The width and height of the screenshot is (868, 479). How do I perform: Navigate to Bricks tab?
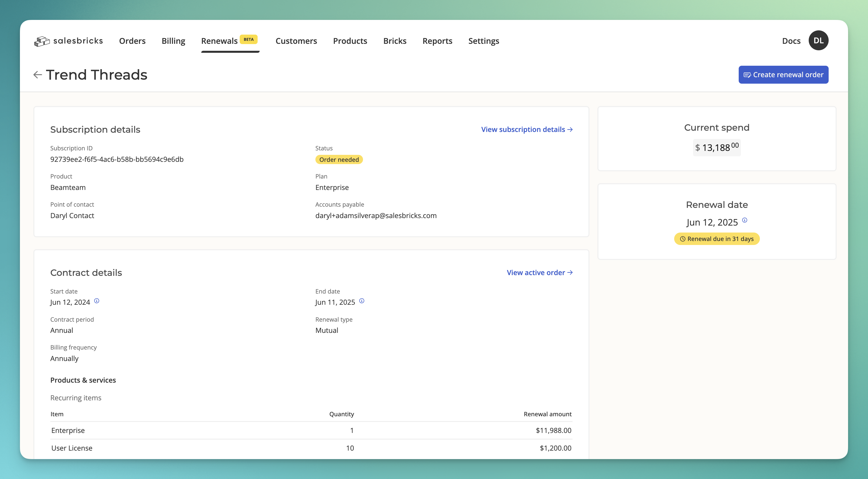pyautogui.click(x=395, y=41)
